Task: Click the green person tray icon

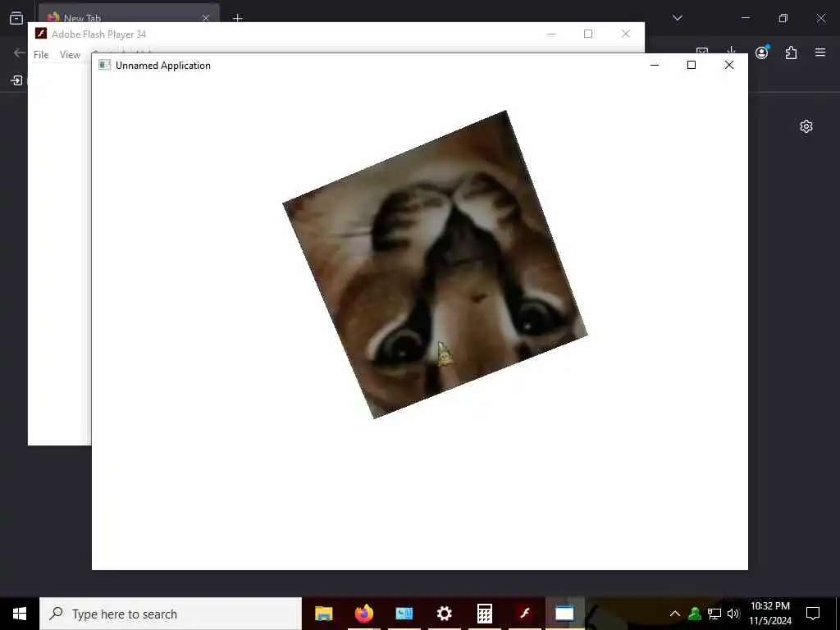Action: tap(695, 614)
